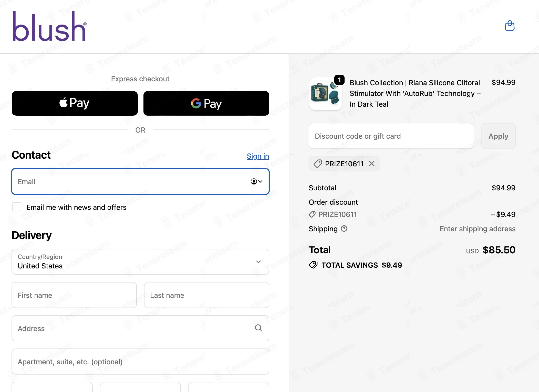539x392 pixels.
Task: Open the shopping bag cart icon
Action: coord(510,26)
